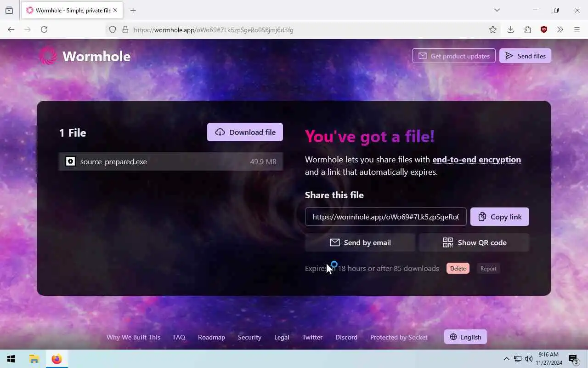Viewport: 588px width, 368px height.
Task: Open the extensions puzzle-piece menu
Action: click(x=527, y=29)
